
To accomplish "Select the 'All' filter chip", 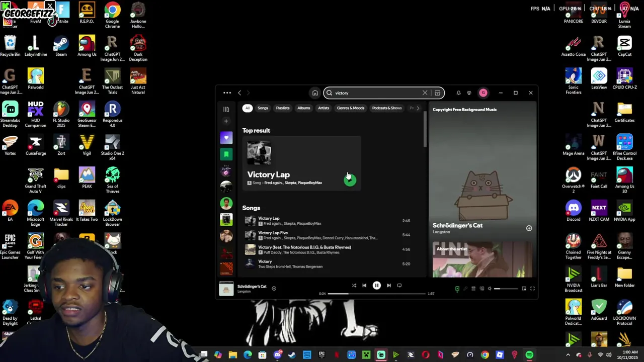I will (x=247, y=108).
